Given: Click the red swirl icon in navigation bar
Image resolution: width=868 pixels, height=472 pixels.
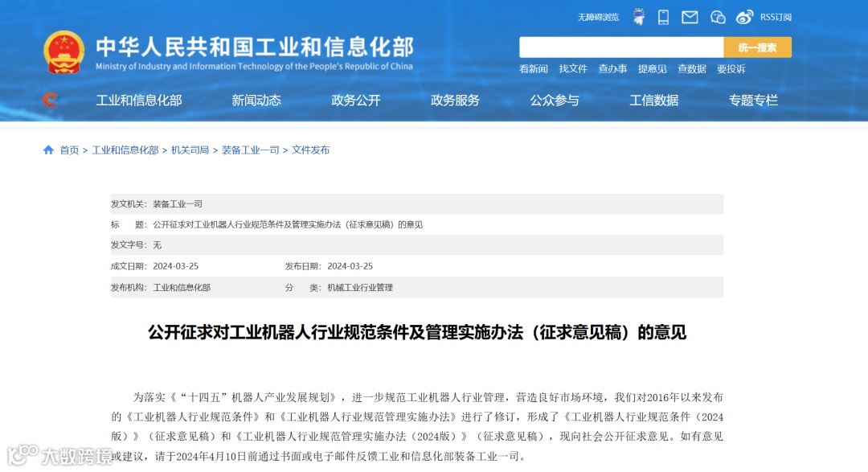Looking at the screenshot, I should pos(51,101).
